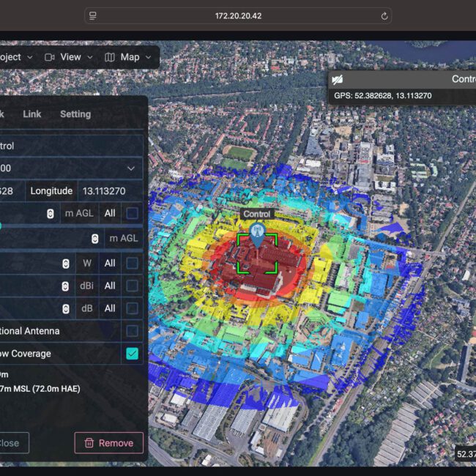Click the Control antenna tower marker on map

tap(256, 234)
